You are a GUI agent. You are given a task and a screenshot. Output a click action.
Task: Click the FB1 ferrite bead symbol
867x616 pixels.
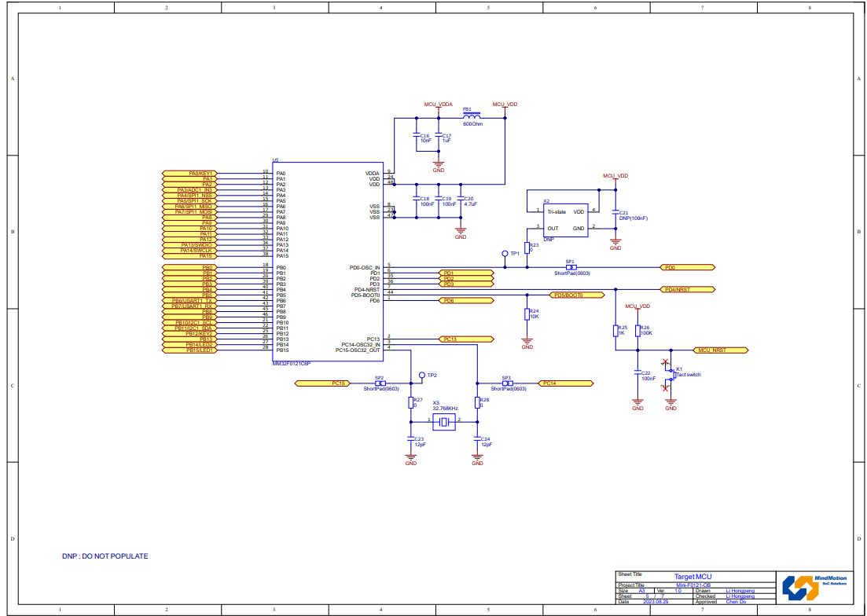(472, 118)
